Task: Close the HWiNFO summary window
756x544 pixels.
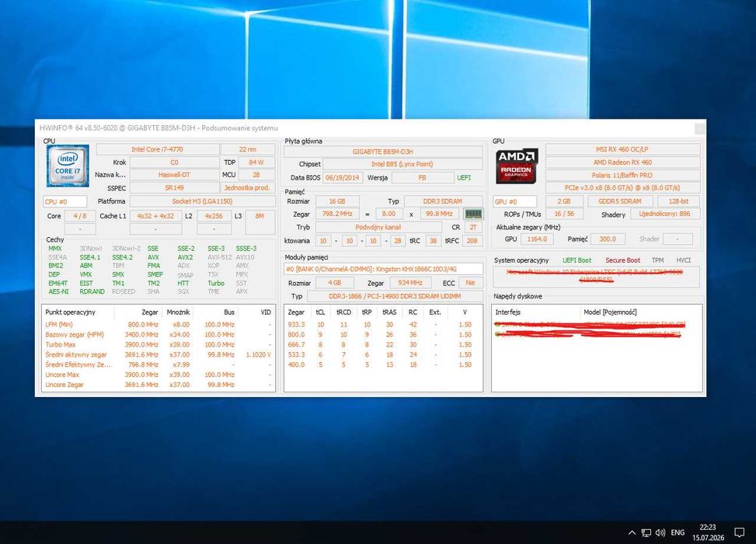Action: (x=699, y=128)
